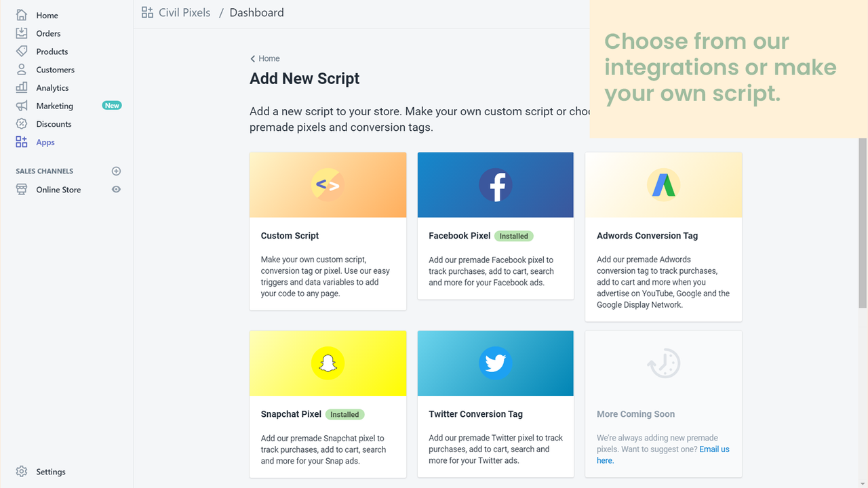Click the 'Email us here' link
The image size is (868, 488).
[x=663, y=455]
